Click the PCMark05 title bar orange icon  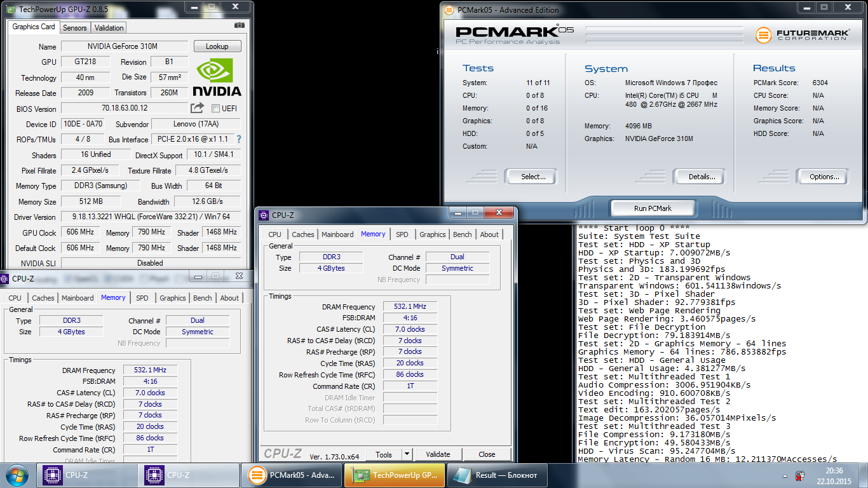coord(449,10)
